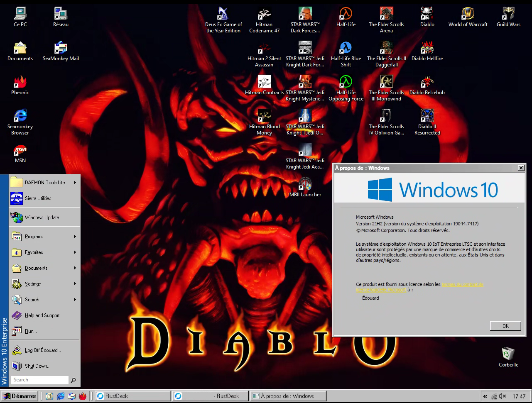Click the Version 21H2 build text line
The width and height of the screenshot is (532, 403).
point(417,224)
